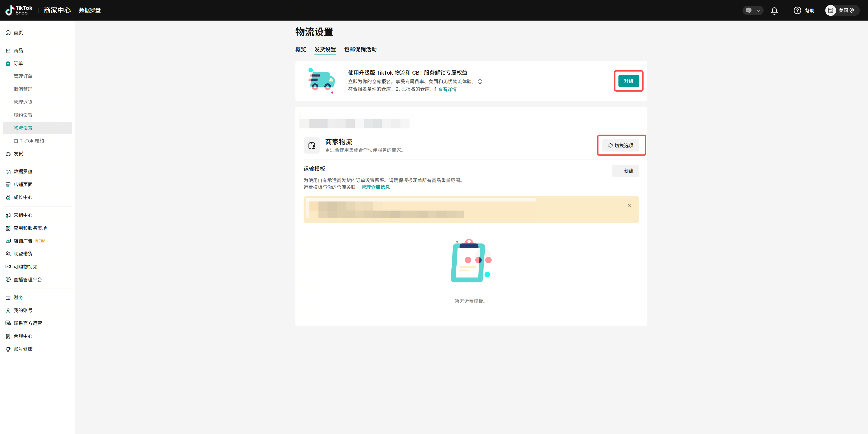868x434 pixels.
Task: Click the info icon beside warehouse enrollment text
Action: [x=480, y=82]
